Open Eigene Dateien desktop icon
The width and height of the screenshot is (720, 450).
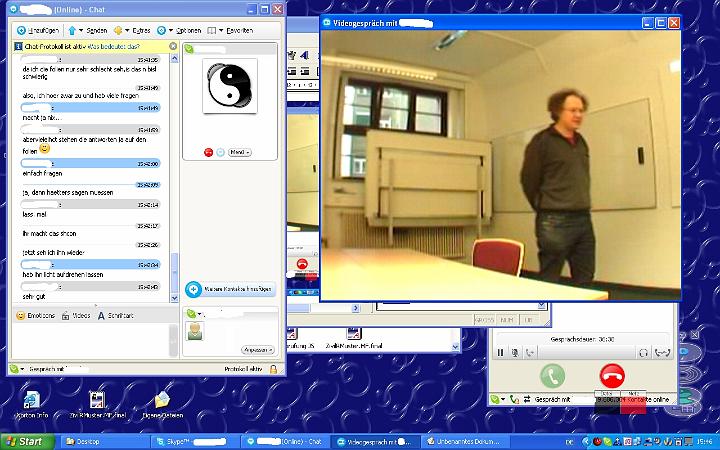[x=163, y=405]
